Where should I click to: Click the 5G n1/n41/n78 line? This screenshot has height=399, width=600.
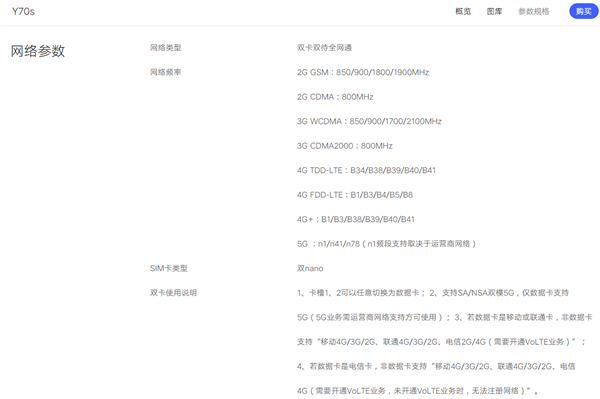386,244
